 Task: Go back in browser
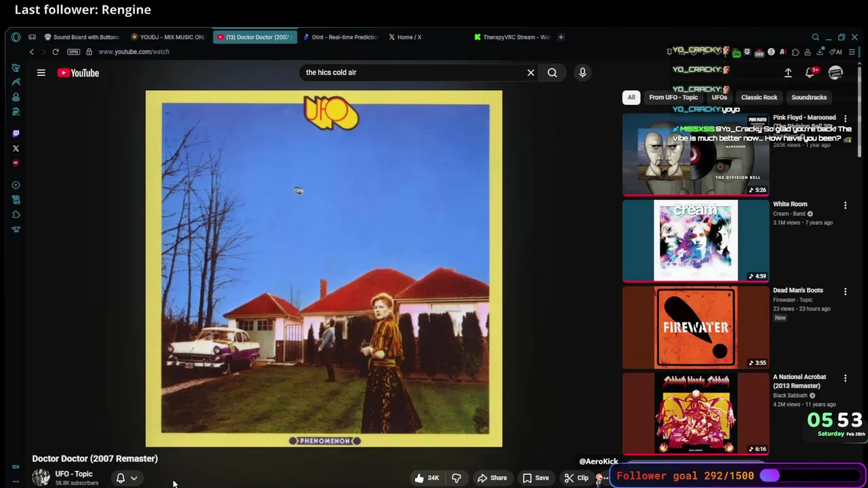pos(31,52)
